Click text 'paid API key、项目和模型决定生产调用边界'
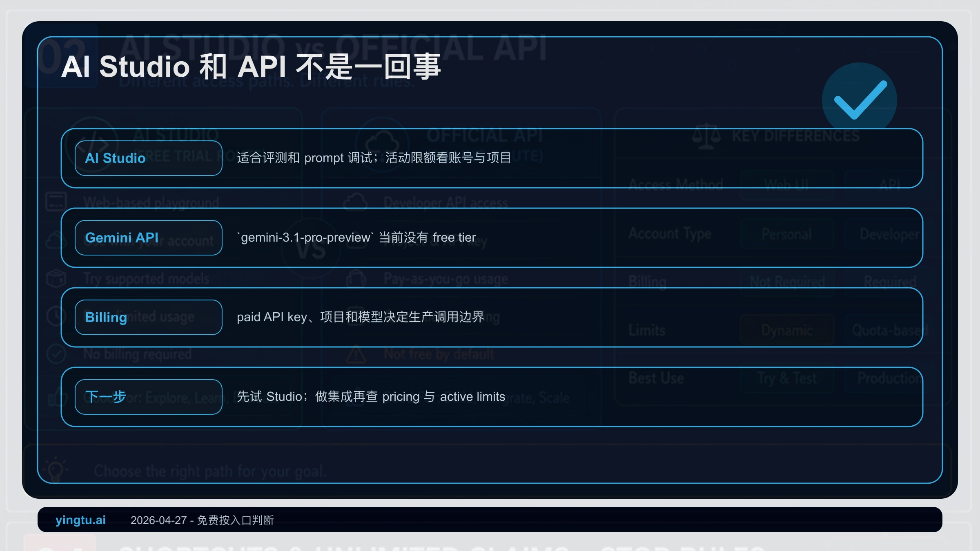The height and width of the screenshot is (551, 980). (x=360, y=317)
